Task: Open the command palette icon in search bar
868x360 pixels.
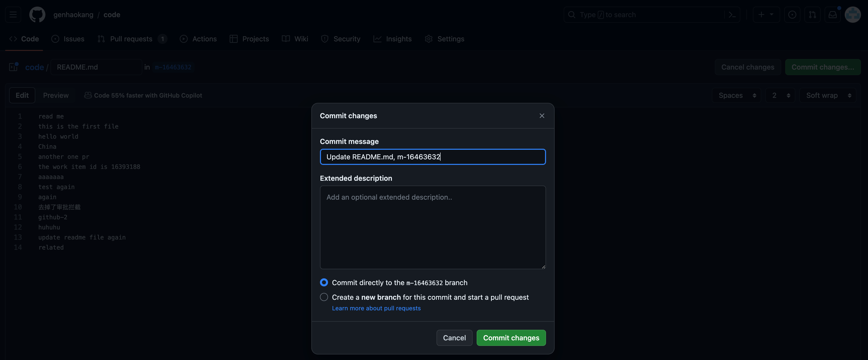Action: [732, 14]
